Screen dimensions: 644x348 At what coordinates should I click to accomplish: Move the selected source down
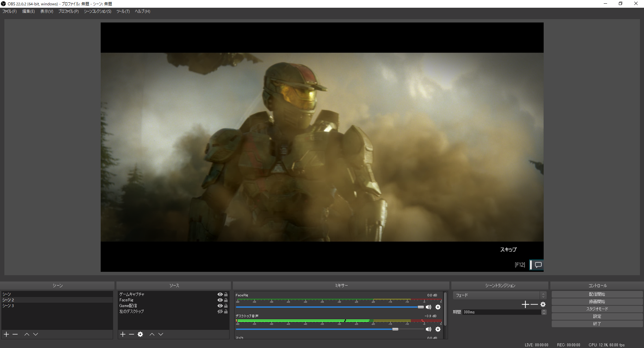[x=161, y=334]
